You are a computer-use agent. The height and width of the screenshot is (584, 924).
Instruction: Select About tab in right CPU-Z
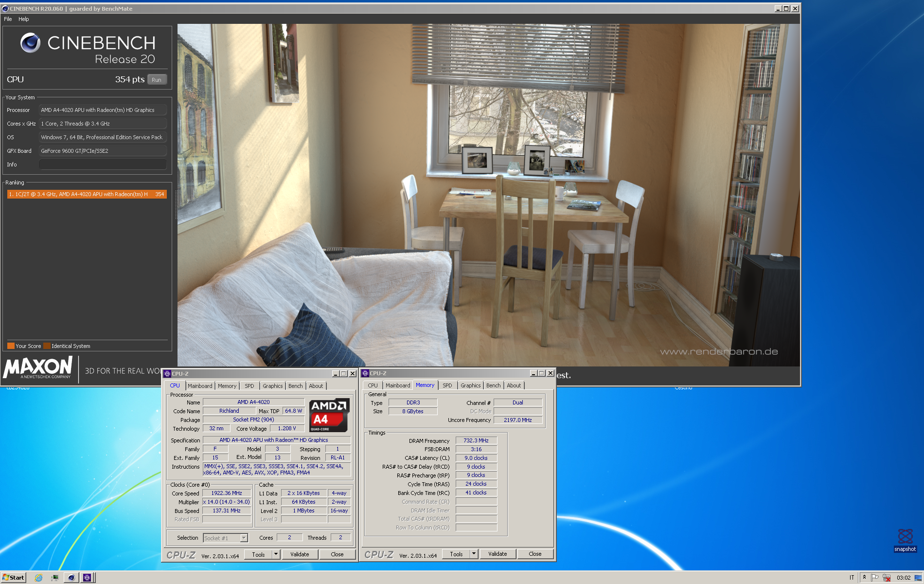click(x=514, y=385)
